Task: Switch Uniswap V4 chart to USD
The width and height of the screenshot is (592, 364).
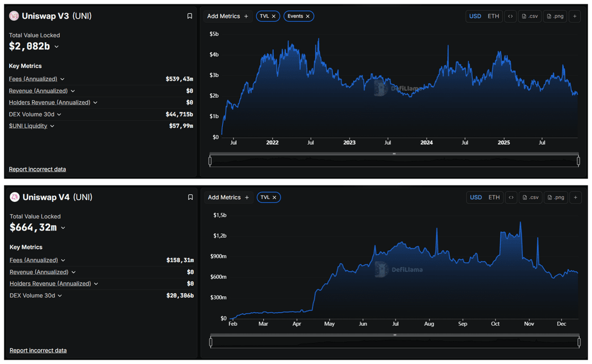Action: (476, 197)
